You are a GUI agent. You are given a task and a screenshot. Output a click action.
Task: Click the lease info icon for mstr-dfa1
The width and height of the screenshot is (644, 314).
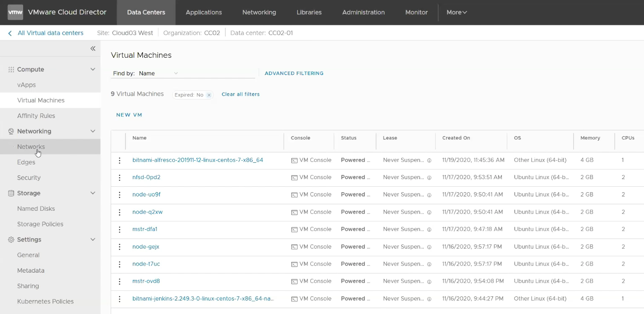429,230
